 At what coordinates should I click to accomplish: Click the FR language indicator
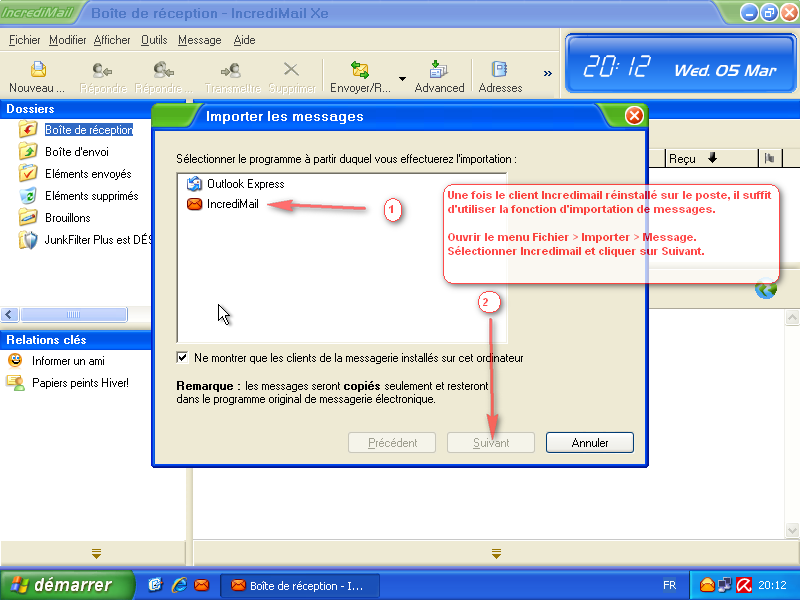point(669,585)
